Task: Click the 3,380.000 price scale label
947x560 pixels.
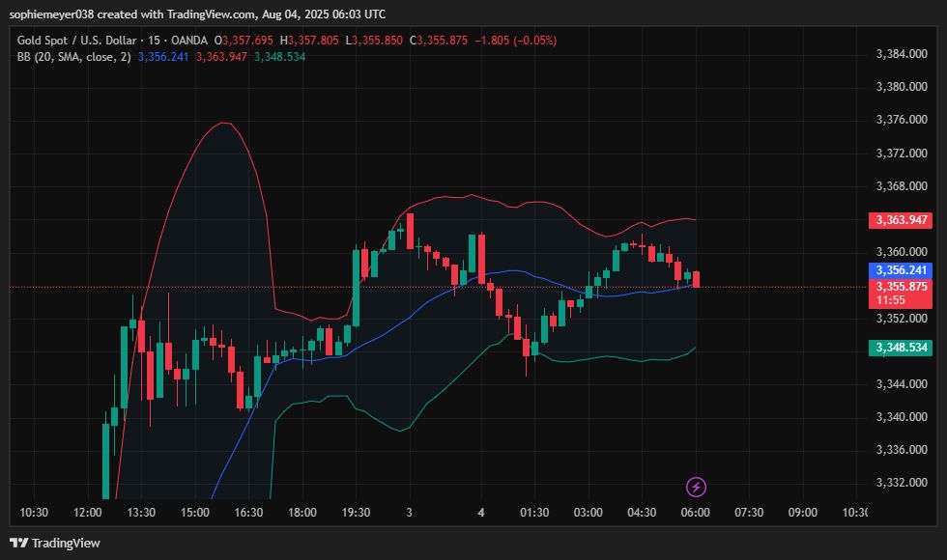Action: (902, 86)
